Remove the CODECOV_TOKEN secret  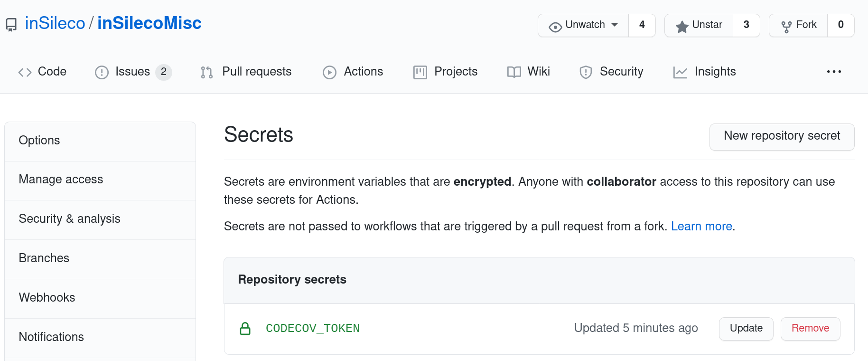pos(810,328)
